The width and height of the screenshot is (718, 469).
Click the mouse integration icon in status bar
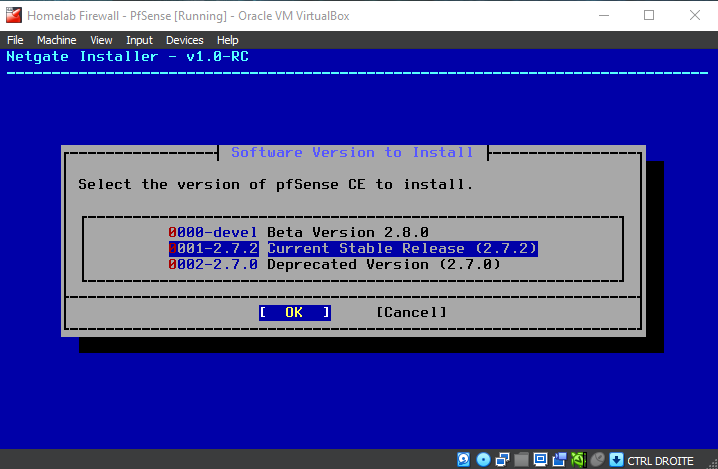click(598, 459)
